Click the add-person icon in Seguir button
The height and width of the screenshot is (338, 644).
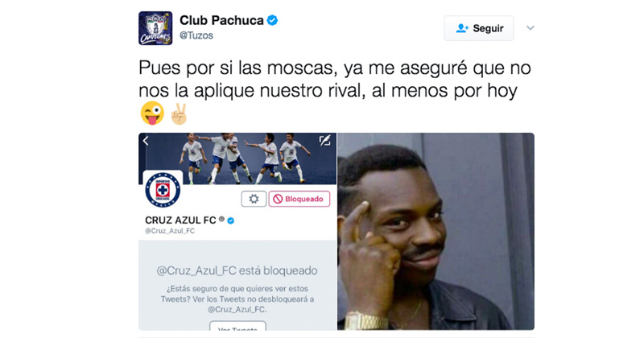point(462,28)
